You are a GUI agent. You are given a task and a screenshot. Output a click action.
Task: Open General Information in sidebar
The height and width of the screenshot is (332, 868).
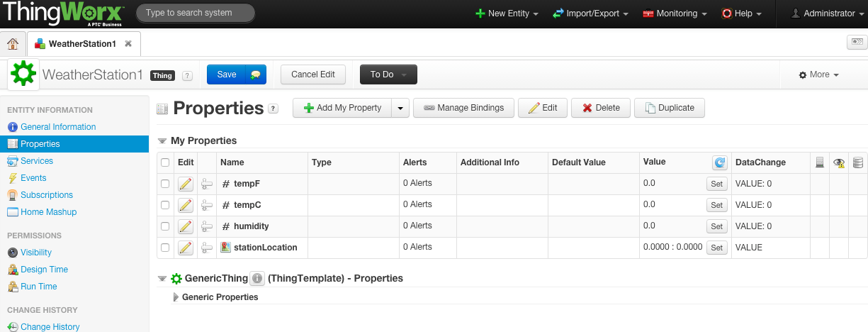(58, 127)
